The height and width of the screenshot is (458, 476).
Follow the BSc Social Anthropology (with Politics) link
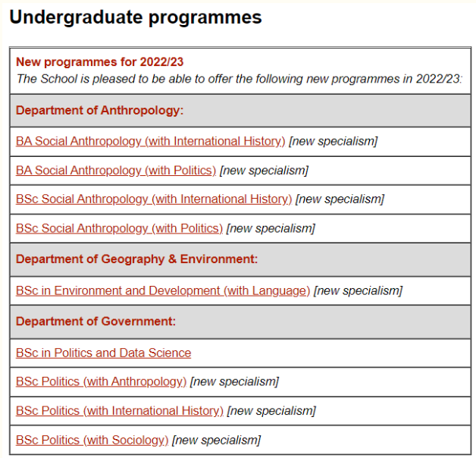tap(119, 228)
